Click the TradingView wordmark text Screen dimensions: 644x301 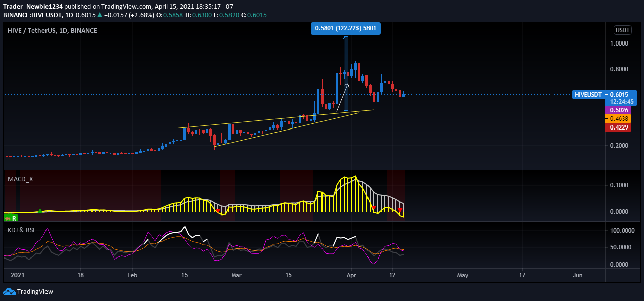click(35, 292)
